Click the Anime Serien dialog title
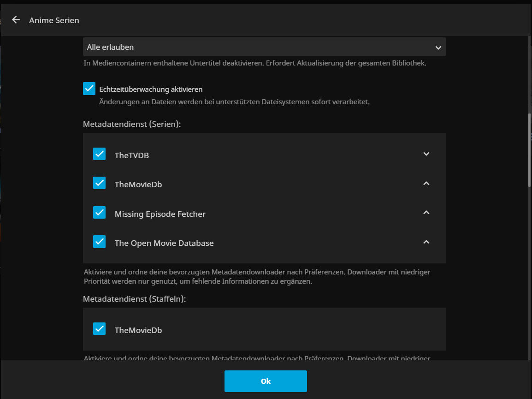The image size is (532, 399). point(54,20)
